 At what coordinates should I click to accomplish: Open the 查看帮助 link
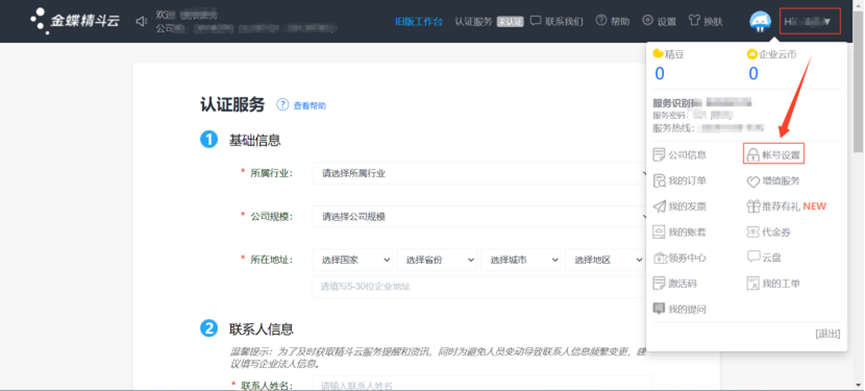(x=309, y=105)
